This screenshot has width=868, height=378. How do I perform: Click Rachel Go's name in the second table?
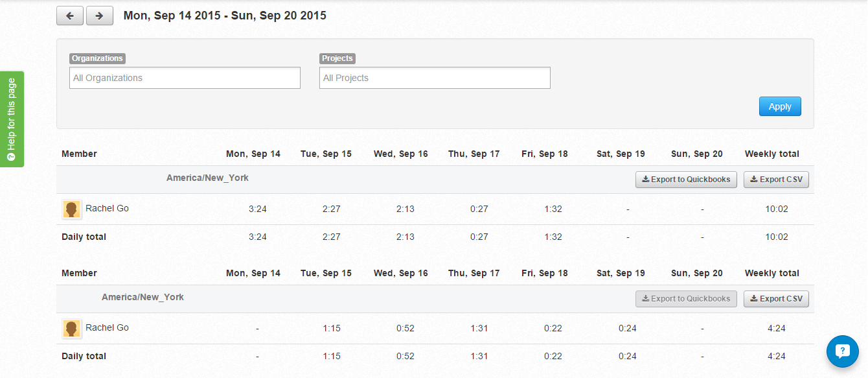point(107,328)
